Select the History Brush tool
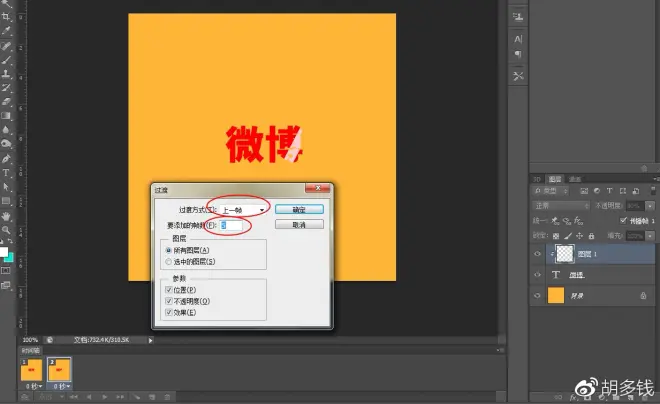Image resolution: width=660 pixels, height=404 pixels. coord(6,88)
